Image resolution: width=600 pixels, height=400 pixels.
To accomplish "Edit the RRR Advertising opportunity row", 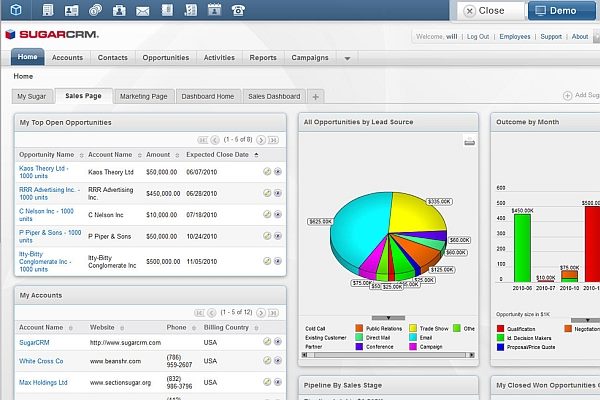I will click(267, 193).
